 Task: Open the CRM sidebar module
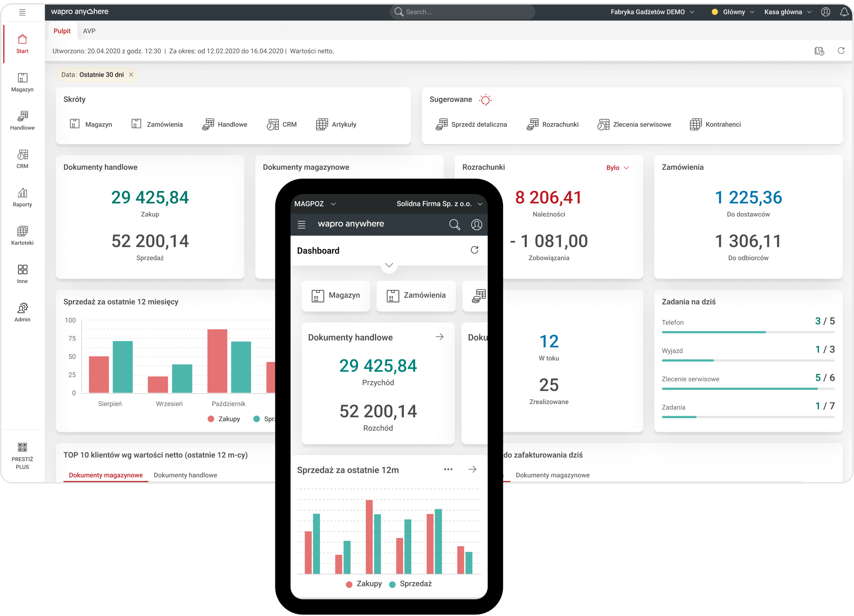22,159
